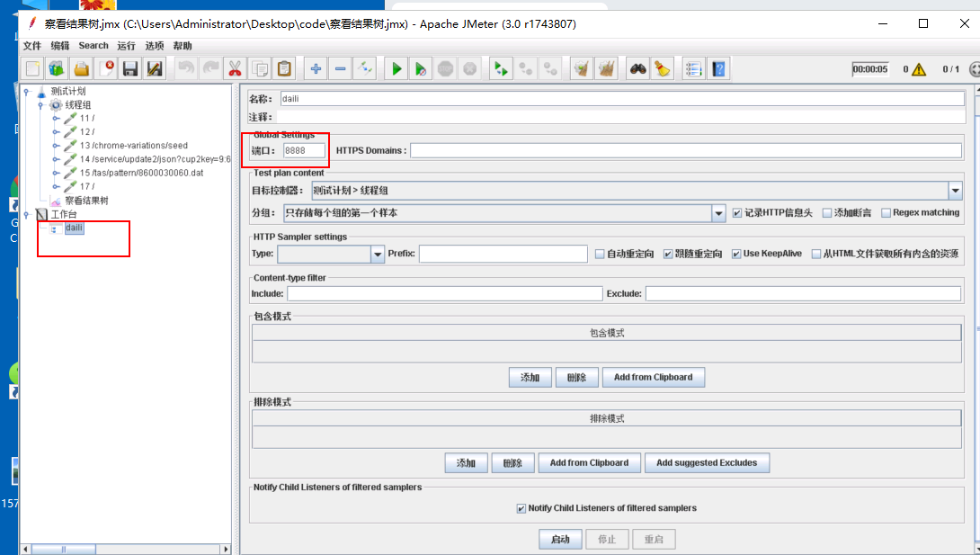Collapse the 测试计划 tree node
Image resolution: width=980 pixels, height=555 pixels.
27,91
